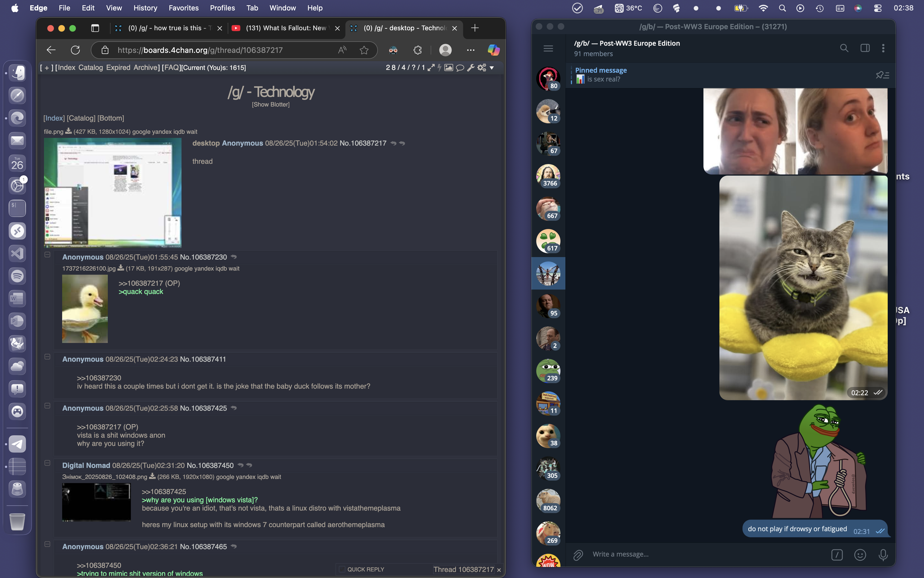Image resolution: width=924 pixels, height=578 pixels.
Task: Toggle the Telegram side panel icon
Action: [x=865, y=48]
